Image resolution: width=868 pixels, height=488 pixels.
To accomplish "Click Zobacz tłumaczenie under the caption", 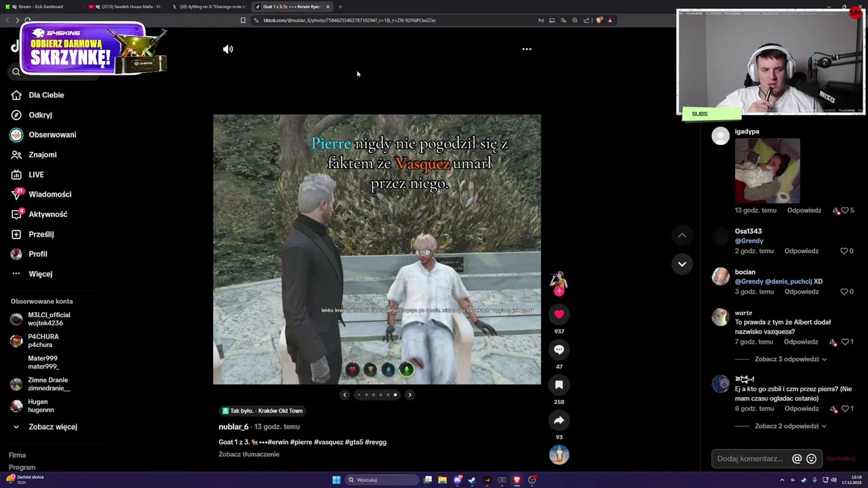I will [x=249, y=454].
